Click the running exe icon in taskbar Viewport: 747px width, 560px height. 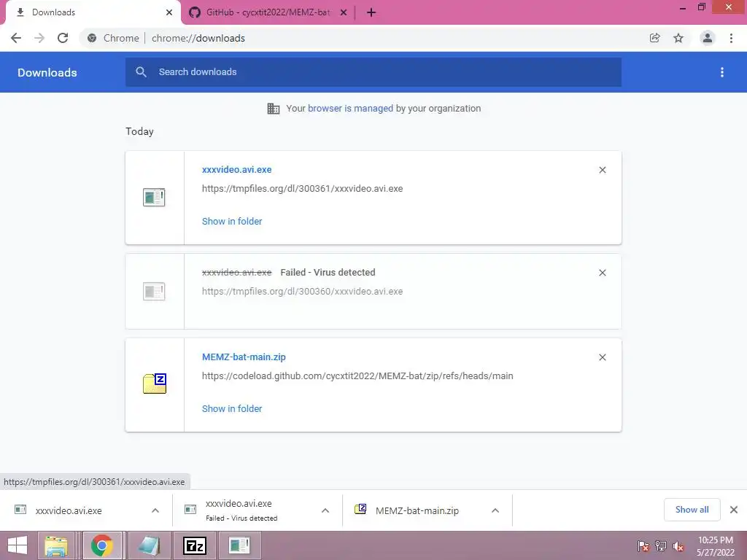(x=239, y=545)
